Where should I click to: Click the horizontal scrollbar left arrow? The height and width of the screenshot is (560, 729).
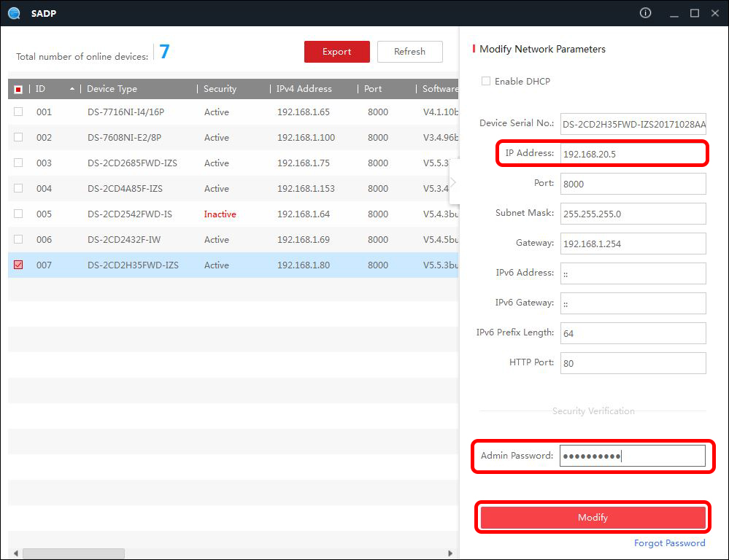pyautogui.click(x=15, y=553)
